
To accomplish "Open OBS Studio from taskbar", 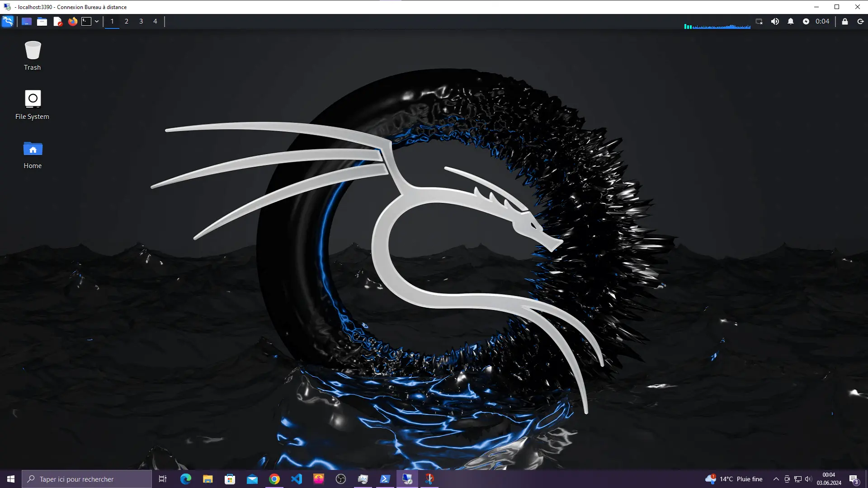I will 341,479.
